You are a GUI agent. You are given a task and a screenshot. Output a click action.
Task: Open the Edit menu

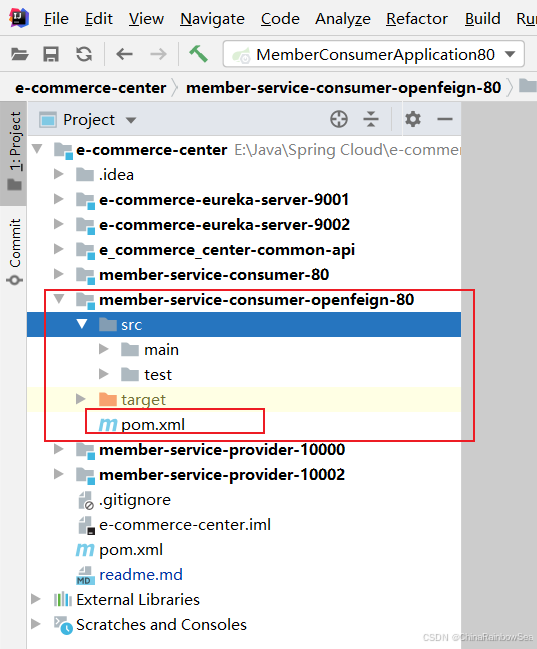tap(99, 19)
